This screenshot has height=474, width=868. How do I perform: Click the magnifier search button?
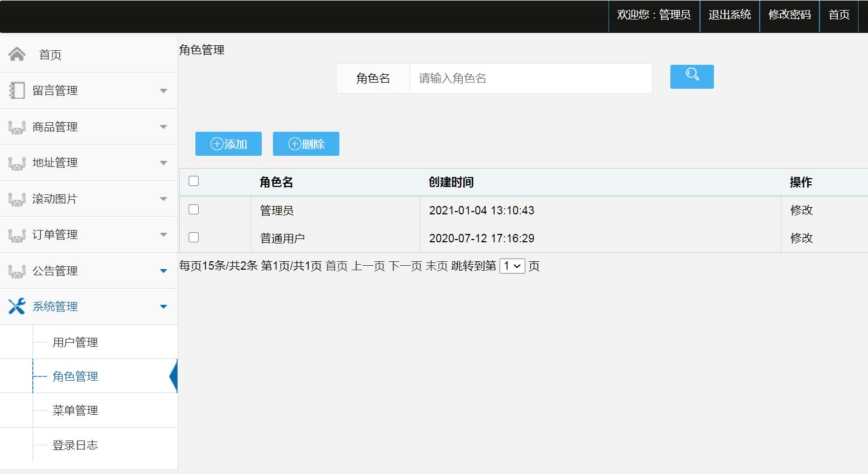pyautogui.click(x=692, y=76)
